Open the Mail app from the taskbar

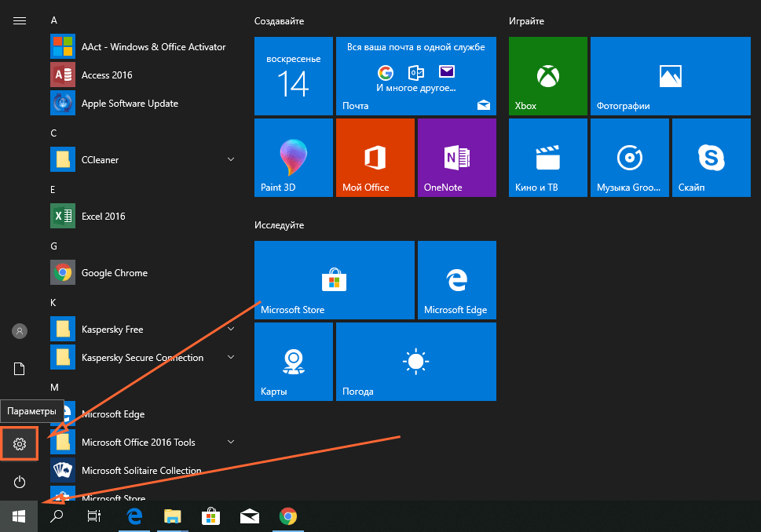point(250,516)
